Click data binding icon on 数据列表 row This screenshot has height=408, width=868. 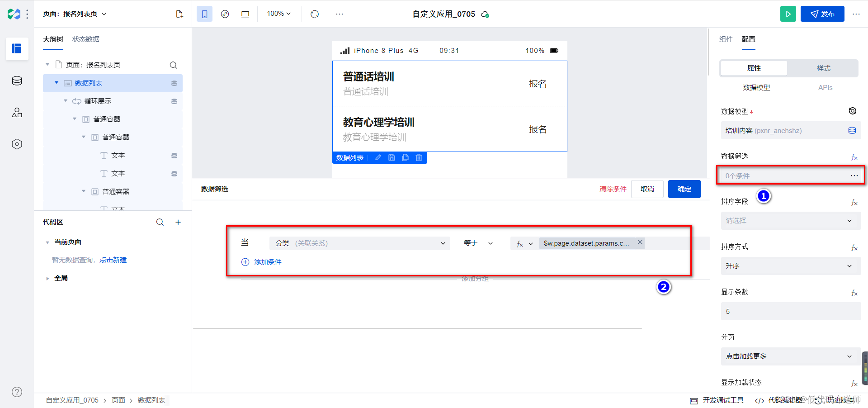(x=174, y=83)
